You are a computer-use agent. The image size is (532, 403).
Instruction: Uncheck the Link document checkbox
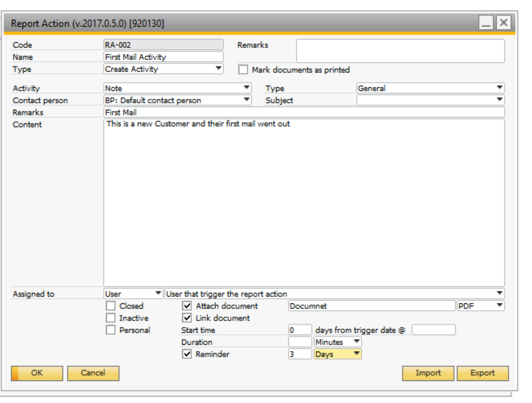click(x=187, y=318)
